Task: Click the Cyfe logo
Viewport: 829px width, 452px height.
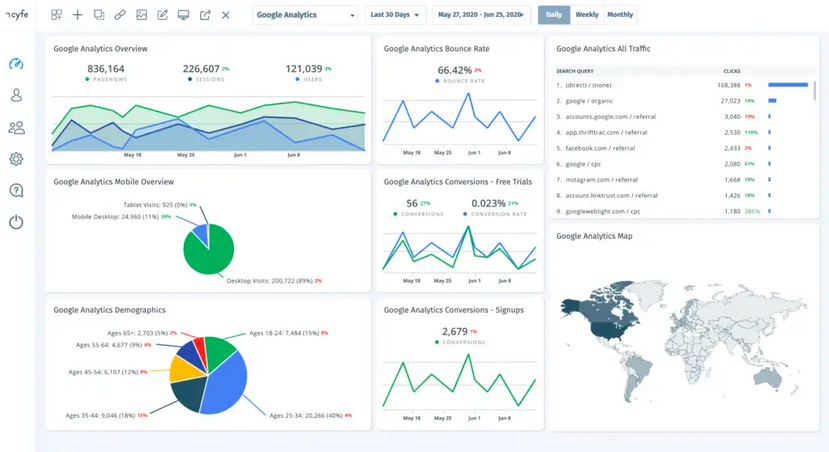Action: click(x=17, y=15)
